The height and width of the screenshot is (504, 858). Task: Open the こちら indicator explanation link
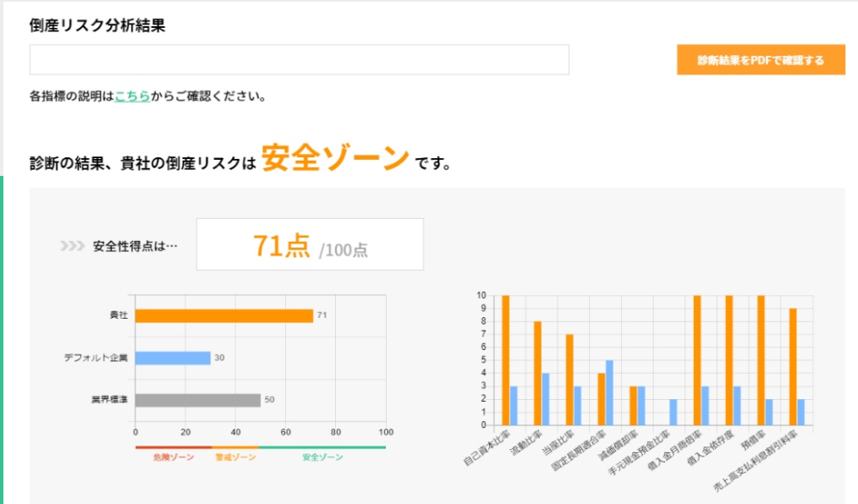click(x=132, y=96)
